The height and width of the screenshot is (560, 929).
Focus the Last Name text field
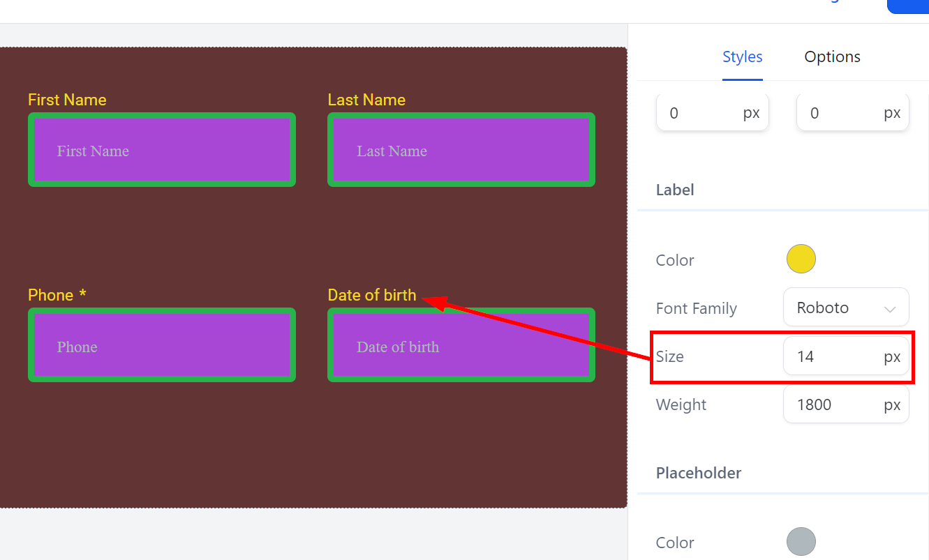(461, 151)
